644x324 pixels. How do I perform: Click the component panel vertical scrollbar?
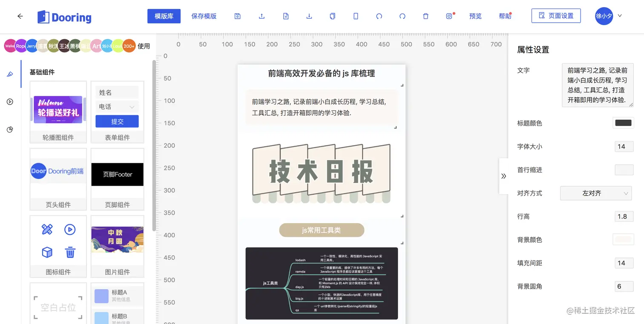click(x=154, y=145)
